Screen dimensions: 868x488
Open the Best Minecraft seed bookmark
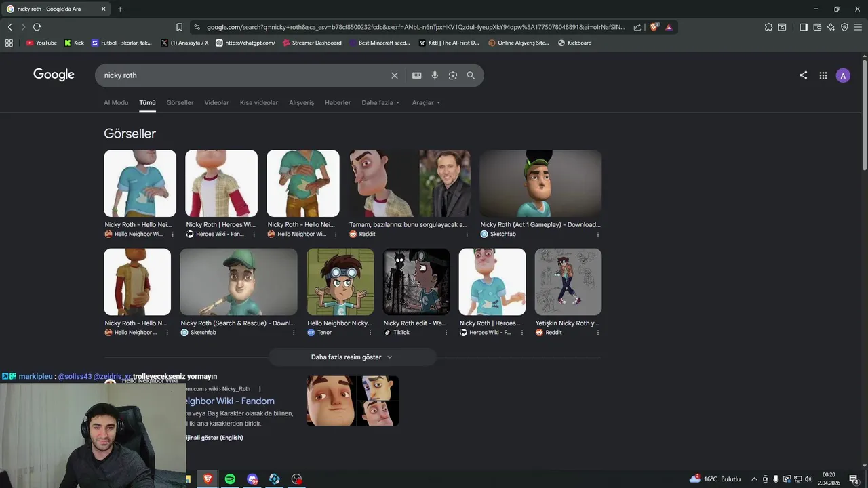tap(380, 43)
